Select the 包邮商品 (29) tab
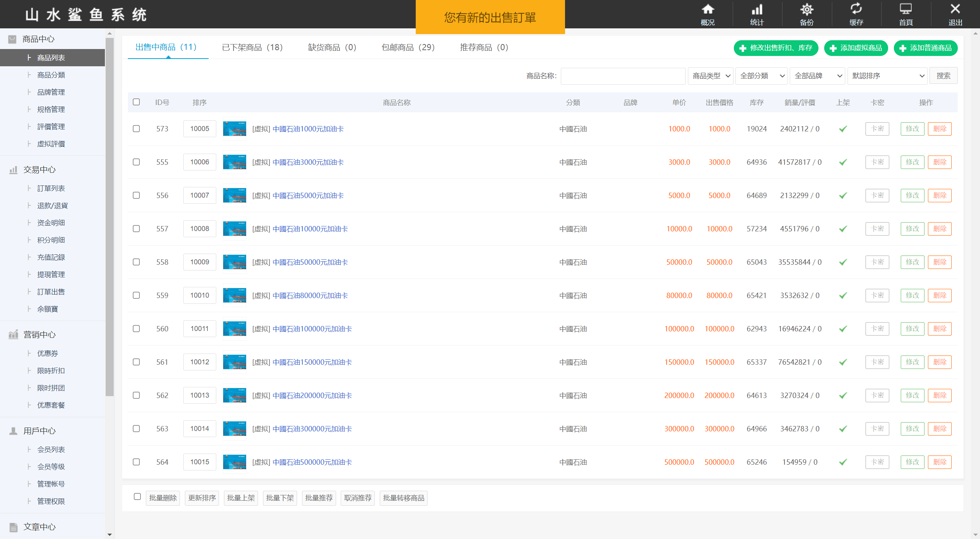The height and width of the screenshot is (539, 980). 408,48
